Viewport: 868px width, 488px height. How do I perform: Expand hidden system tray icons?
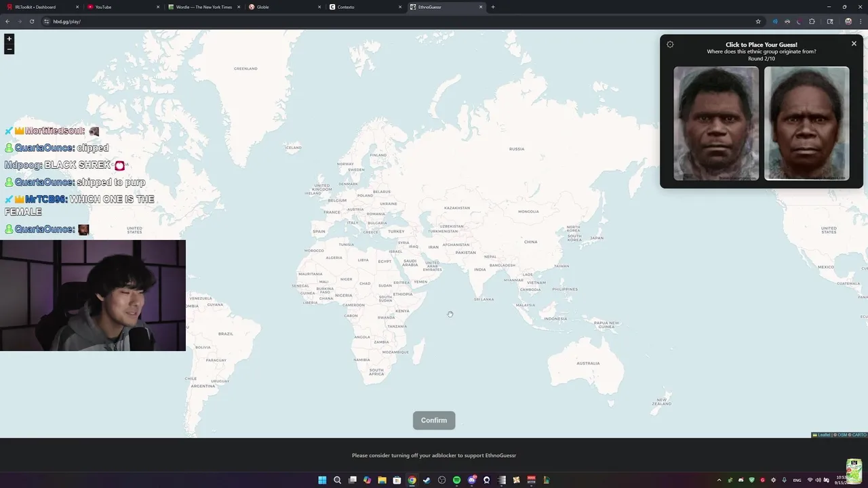(x=719, y=480)
